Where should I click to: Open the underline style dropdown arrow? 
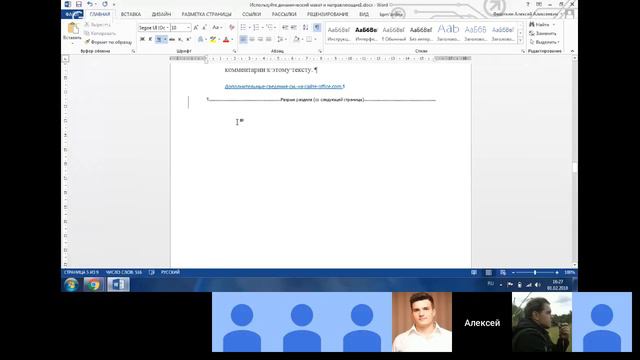165,39
